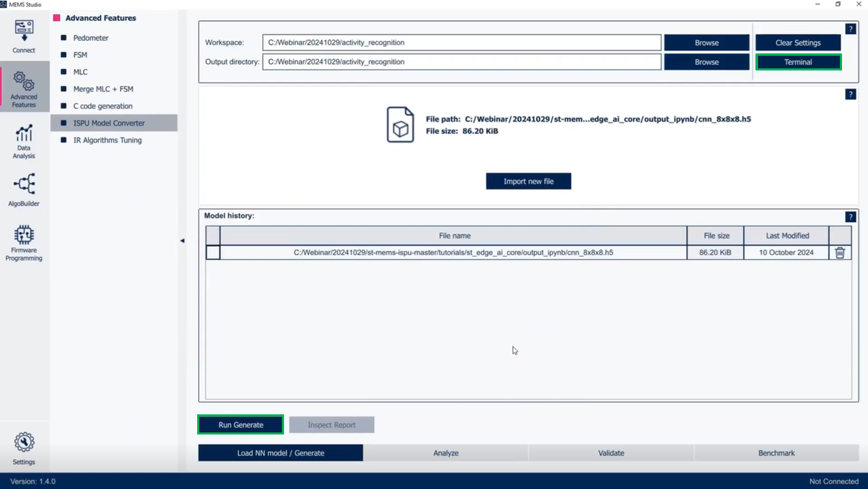Select the Advanced Features sidebar icon
868x489 pixels.
tap(23, 88)
